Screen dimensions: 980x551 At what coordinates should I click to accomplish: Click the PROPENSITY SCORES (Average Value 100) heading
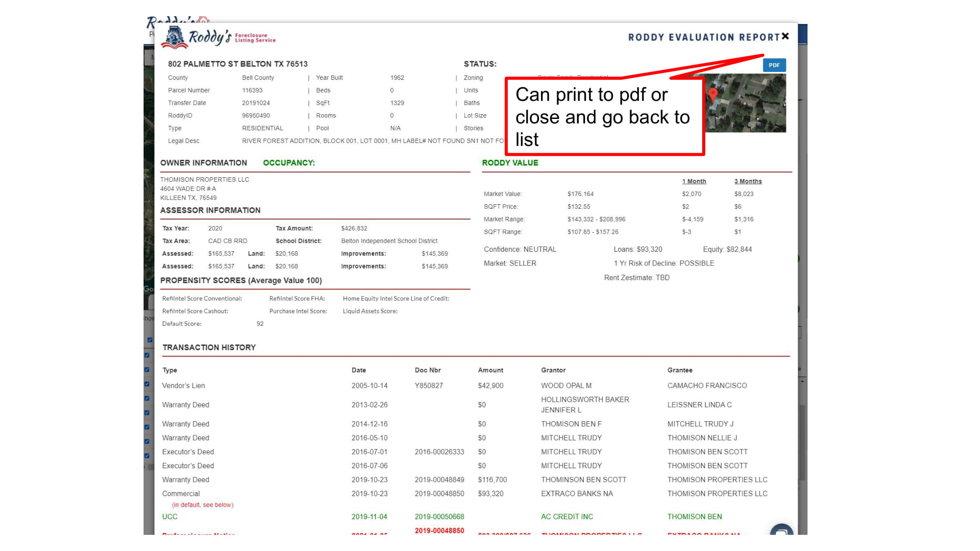tap(241, 281)
